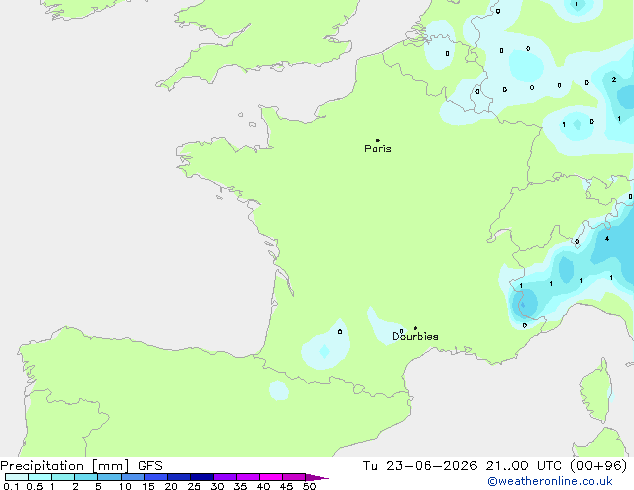Viewport: 634px width, 490px height.
Task: Click the 0.1 mm lightest legend swatch
Action: point(17,477)
